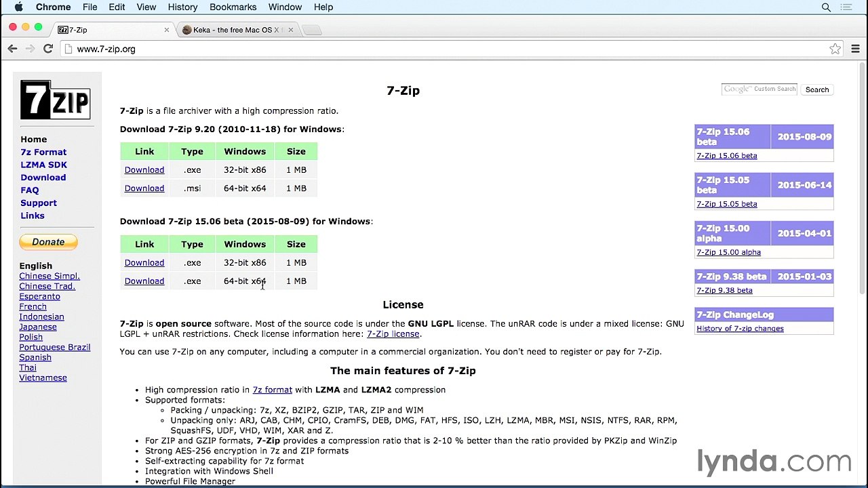
Task: Open the Support sidebar link
Action: click(x=39, y=203)
